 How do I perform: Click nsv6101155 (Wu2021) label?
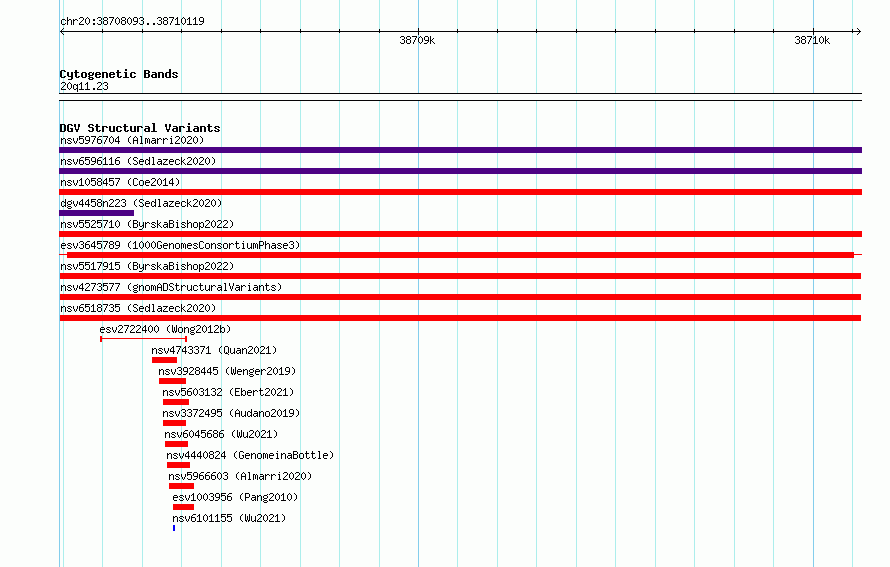point(229,518)
